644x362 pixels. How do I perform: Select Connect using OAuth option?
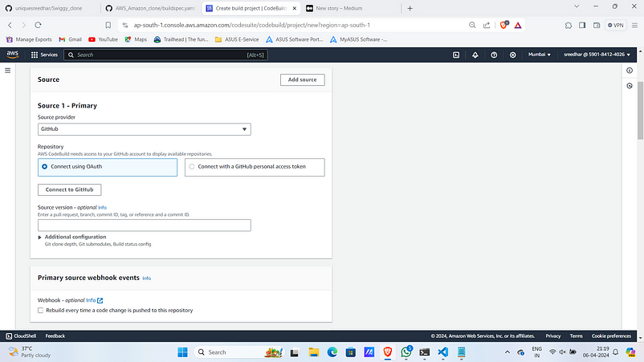pos(108,167)
